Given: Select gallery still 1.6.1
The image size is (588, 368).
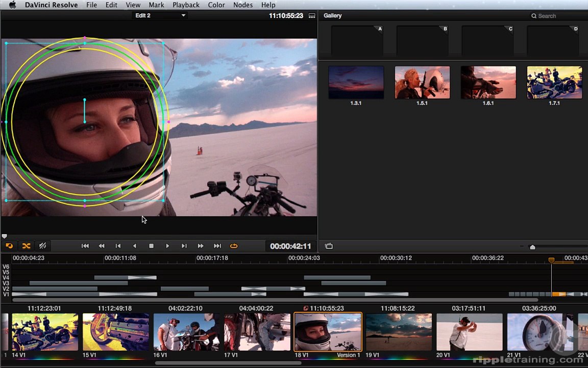Looking at the screenshot, I should 488,83.
